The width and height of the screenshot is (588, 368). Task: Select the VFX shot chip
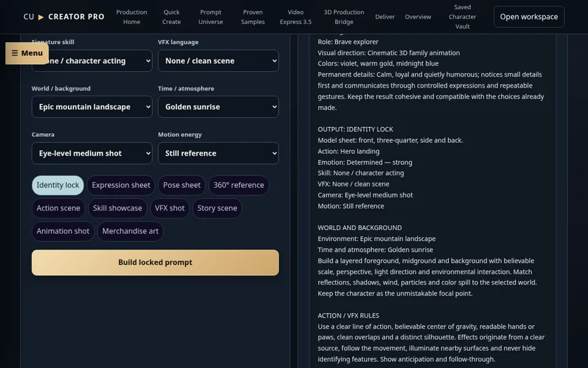pos(170,208)
